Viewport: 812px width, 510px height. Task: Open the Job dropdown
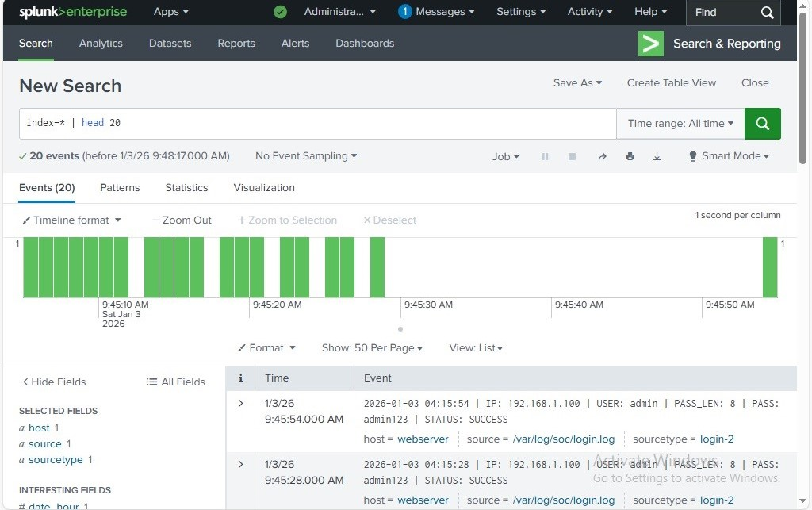point(505,156)
